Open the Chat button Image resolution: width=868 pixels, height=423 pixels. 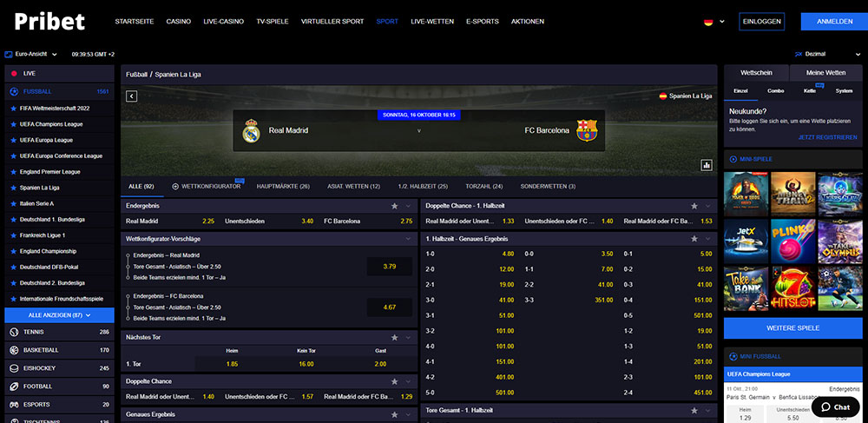(x=835, y=407)
